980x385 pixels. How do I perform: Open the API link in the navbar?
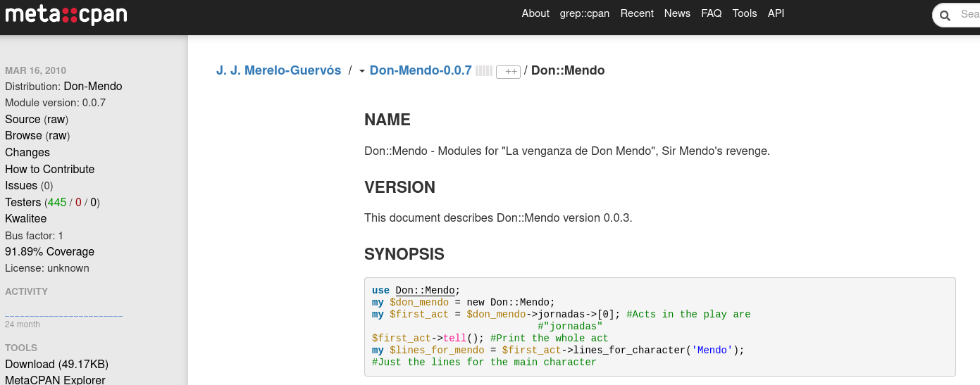[776, 13]
